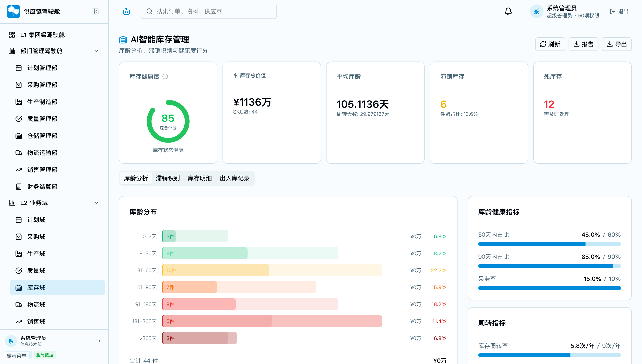This screenshot has width=642, height=364.
Task: Click the search orders and materials field
Action: coord(209,11)
